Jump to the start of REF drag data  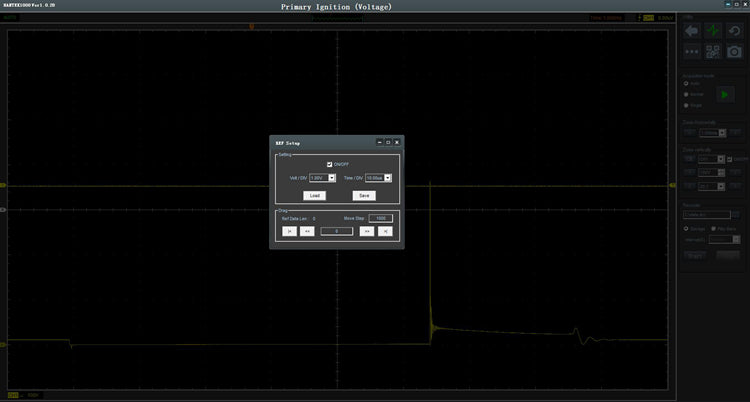288,231
